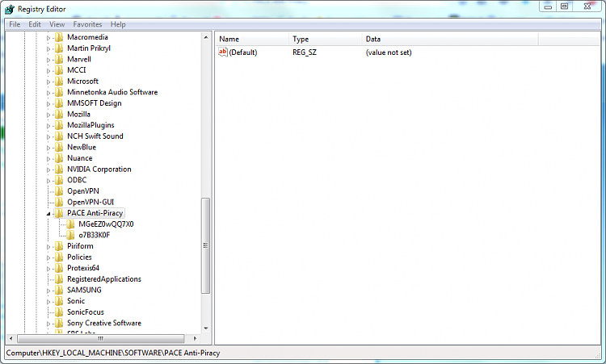Image resolution: width=606 pixels, height=364 pixels.
Task: Click the MCCI folder icon
Action: pos(59,70)
